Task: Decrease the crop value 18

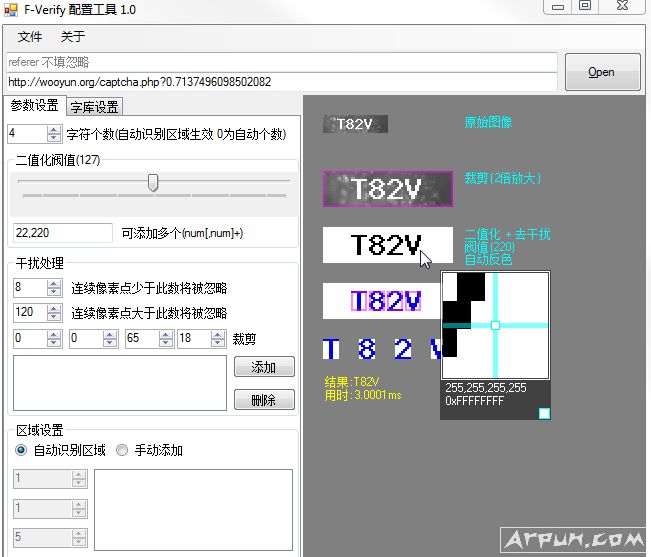Action: coord(218,343)
